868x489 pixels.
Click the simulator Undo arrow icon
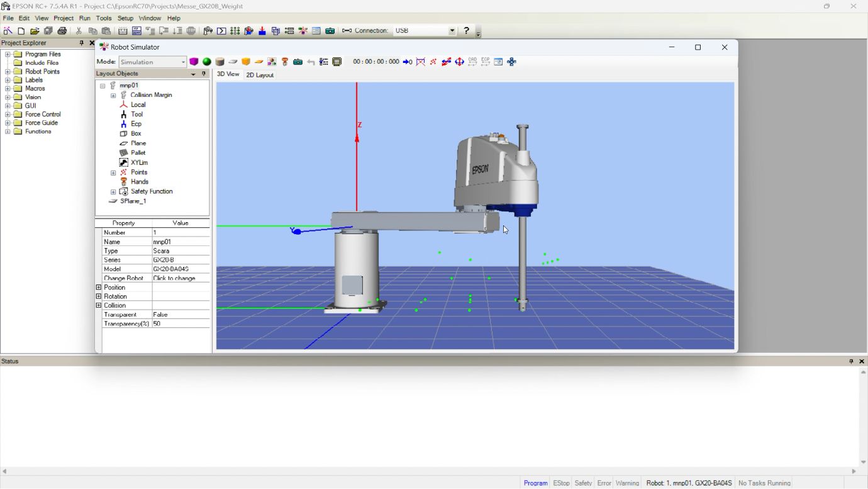point(311,62)
